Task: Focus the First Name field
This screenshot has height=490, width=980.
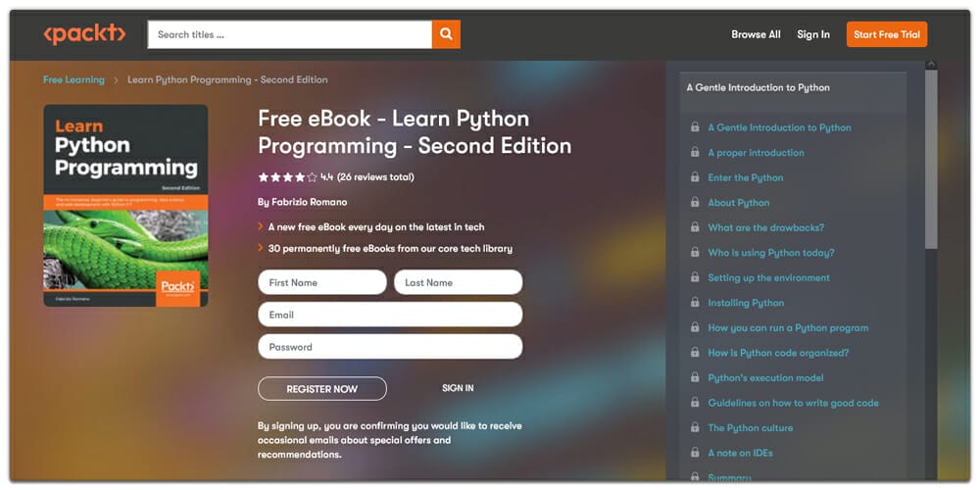Action: point(321,282)
